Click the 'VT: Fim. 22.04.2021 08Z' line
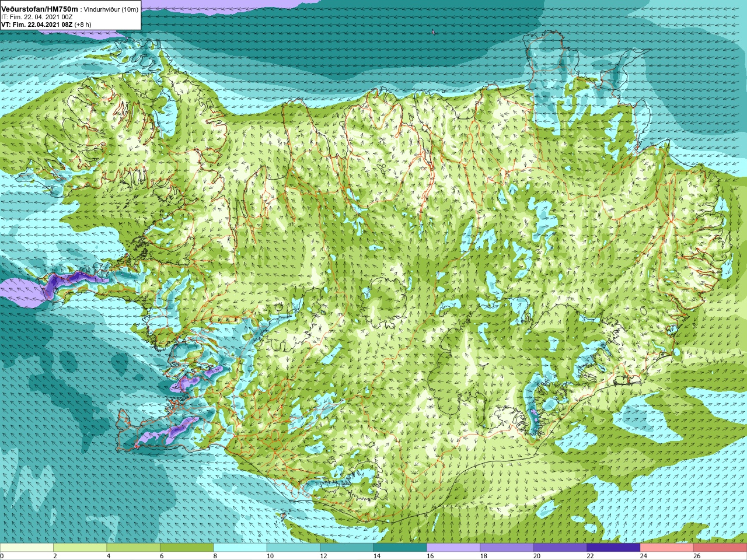Screen dimensions: 747x560 click(x=37, y=24)
